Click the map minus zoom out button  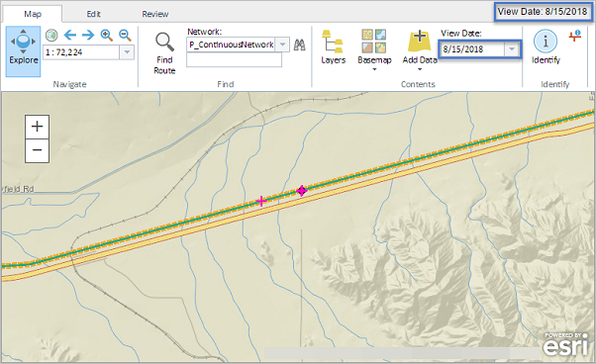[37, 150]
